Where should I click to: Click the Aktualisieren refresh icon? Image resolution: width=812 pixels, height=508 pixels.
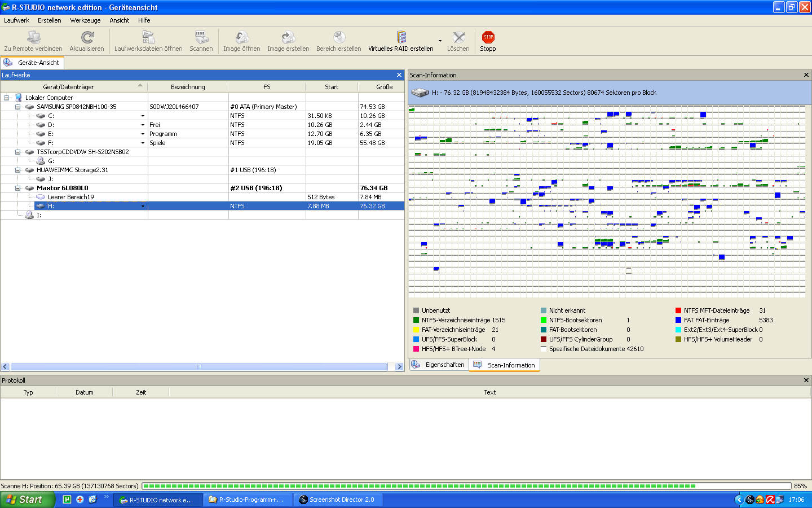(87, 37)
